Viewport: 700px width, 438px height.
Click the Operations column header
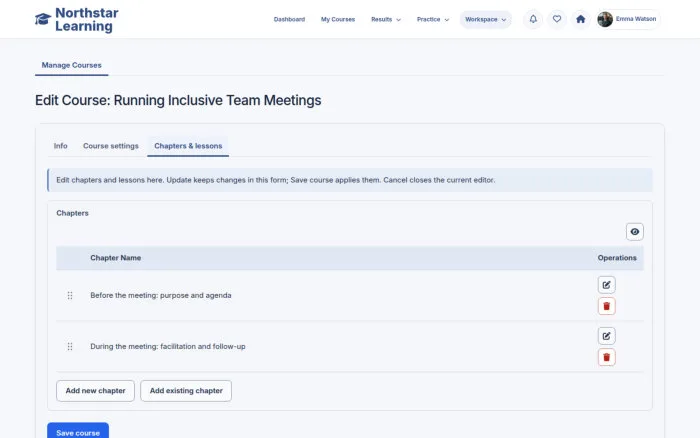click(617, 258)
